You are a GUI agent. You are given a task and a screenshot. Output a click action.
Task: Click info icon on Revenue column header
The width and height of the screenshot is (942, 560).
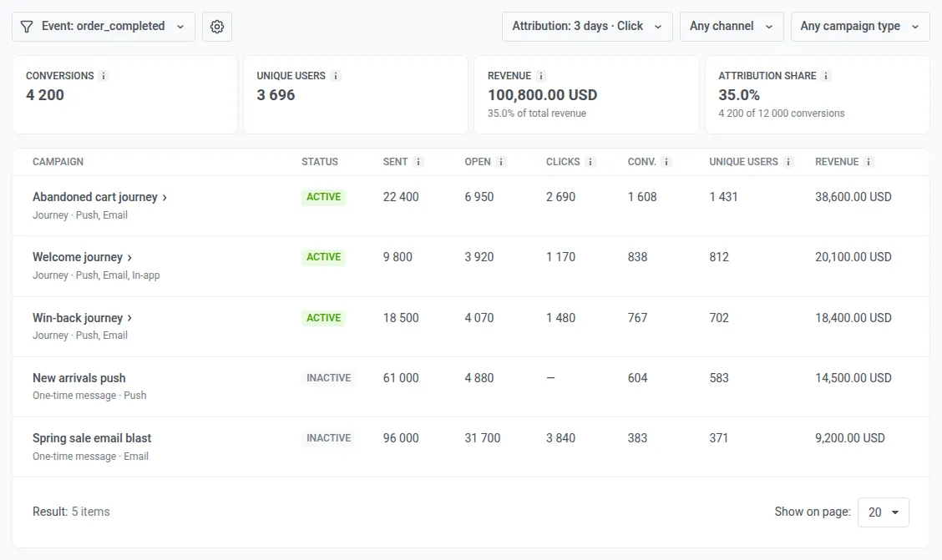869,161
